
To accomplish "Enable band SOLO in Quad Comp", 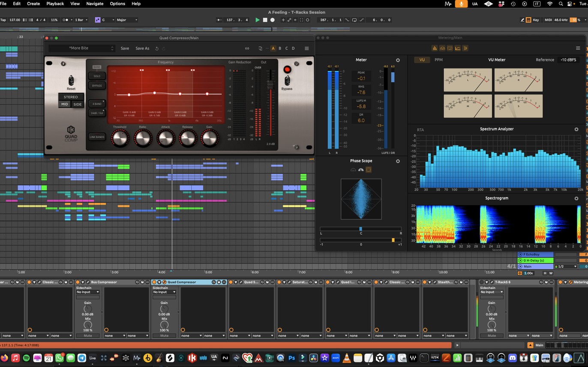I will click(x=97, y=76).
